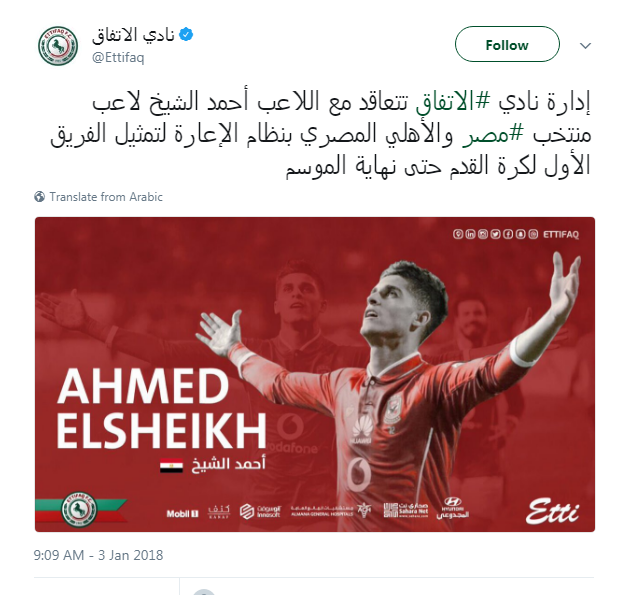Follow the Ettifaq account
622x595 pixels.
pos(507,44)
